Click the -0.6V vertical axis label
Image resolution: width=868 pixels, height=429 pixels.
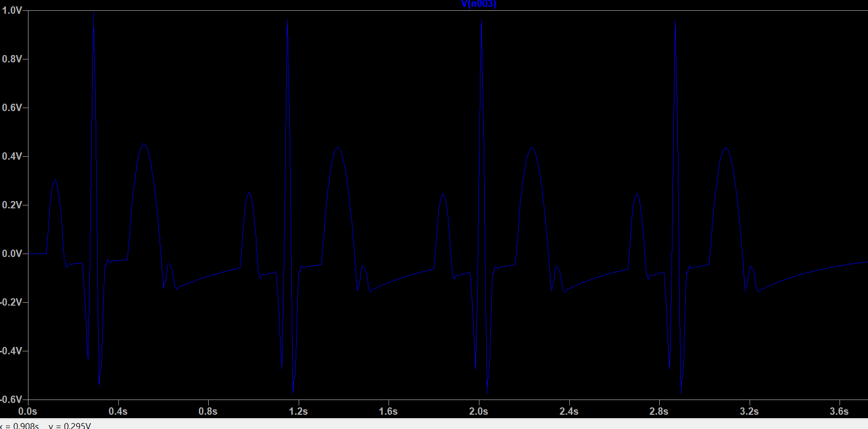pos(11,400)
